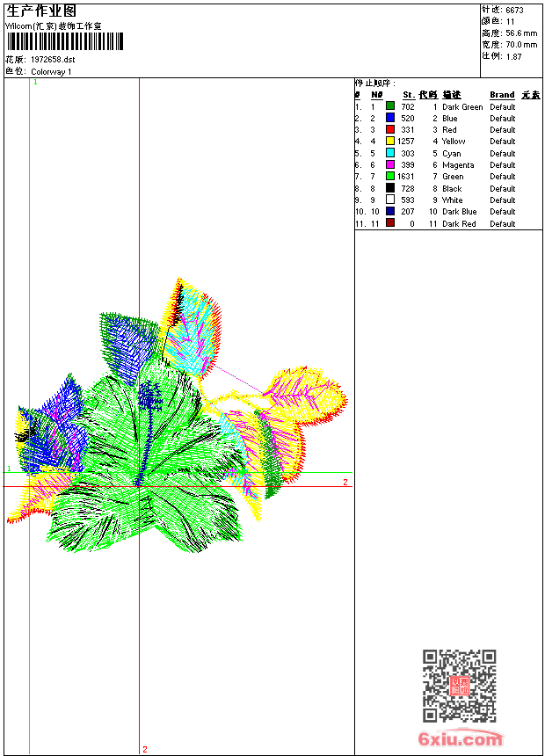The height and width of the screenshot is (756, 545).
Task: Click the Brand column header
Action: tap(502, 95)
